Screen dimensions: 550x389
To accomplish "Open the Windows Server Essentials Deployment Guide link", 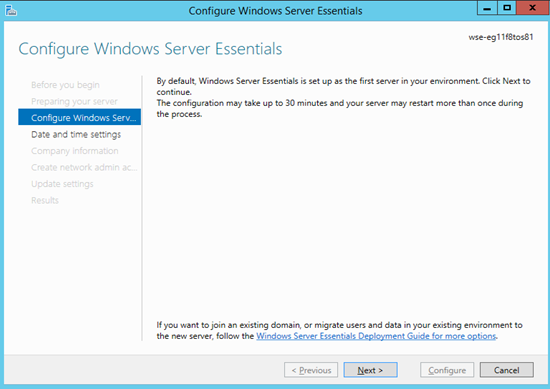I will (x=376, y=336).
